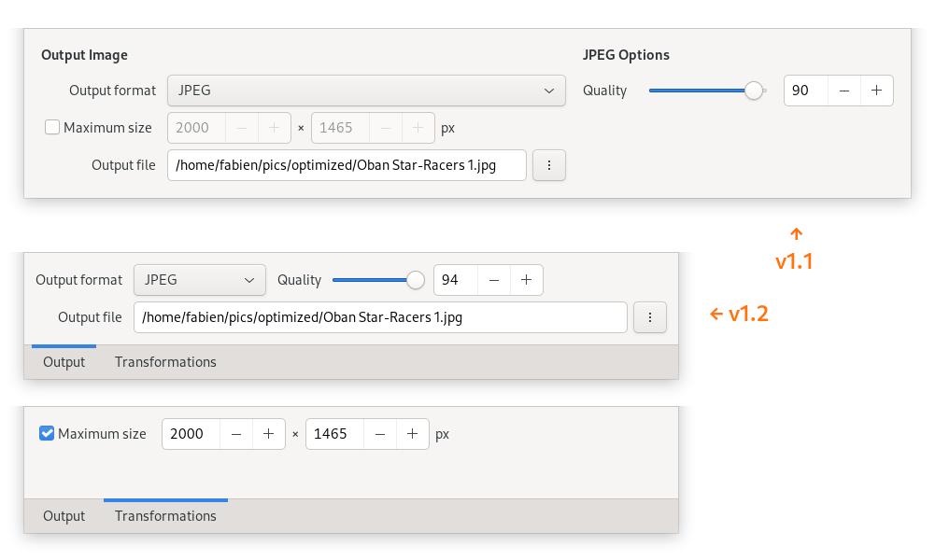Decrease the enabled 1465 height value
Image resolution: width=935 pixels, height=560 pixels.
[x=380, y=434]
